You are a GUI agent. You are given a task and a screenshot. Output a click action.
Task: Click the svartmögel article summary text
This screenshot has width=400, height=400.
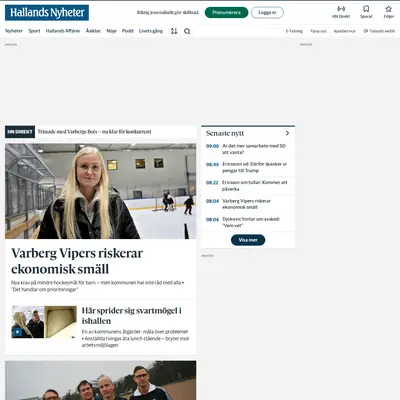coord(135,338)
